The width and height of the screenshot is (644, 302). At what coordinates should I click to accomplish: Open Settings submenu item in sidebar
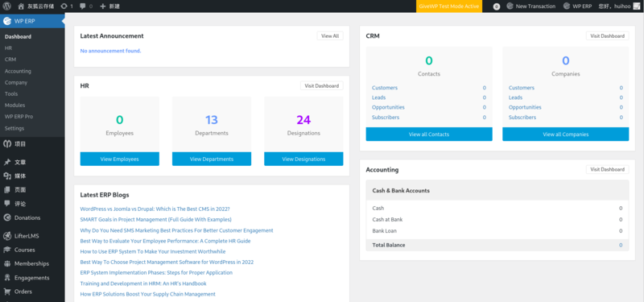14,128
